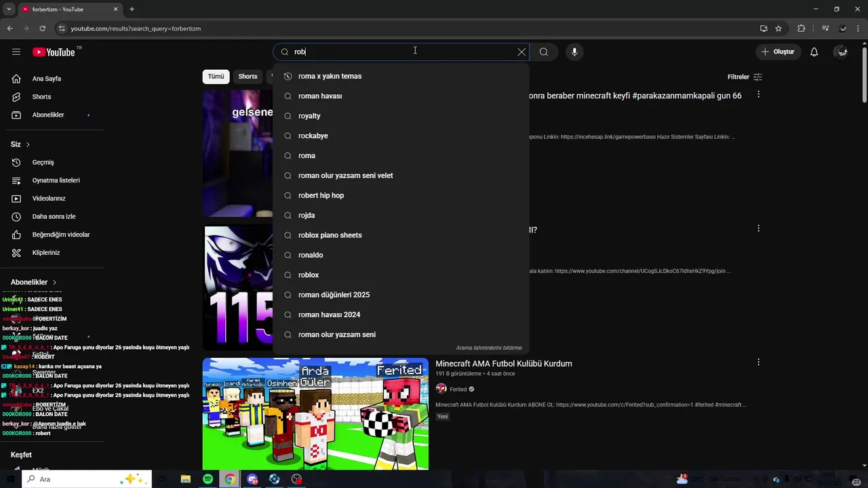Click the magnifier search button
The height and width of the screenshot is (488, 868).
544,52
